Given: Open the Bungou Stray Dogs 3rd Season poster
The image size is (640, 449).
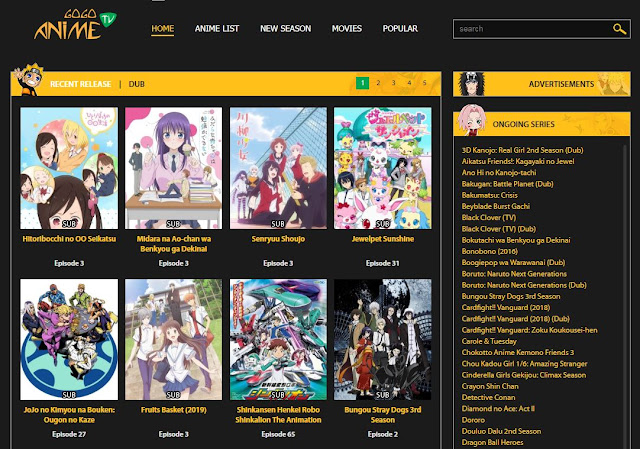Looking at the screenshot, I should tap(382, 340).
